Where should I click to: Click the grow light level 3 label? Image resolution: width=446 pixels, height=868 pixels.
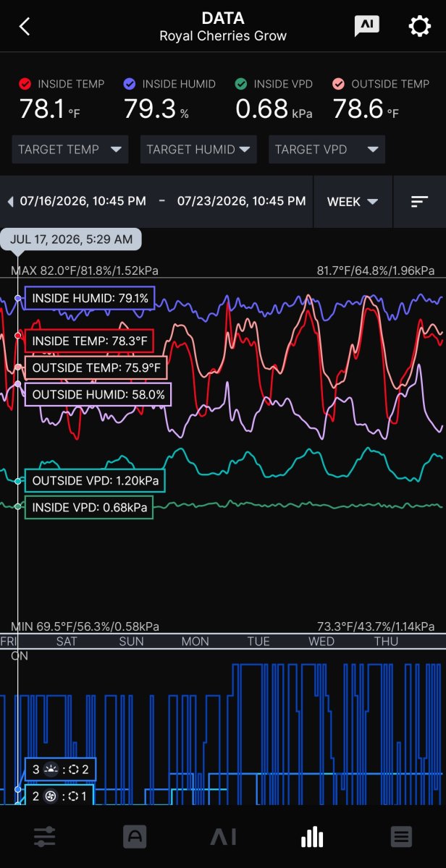pos(60,770)
